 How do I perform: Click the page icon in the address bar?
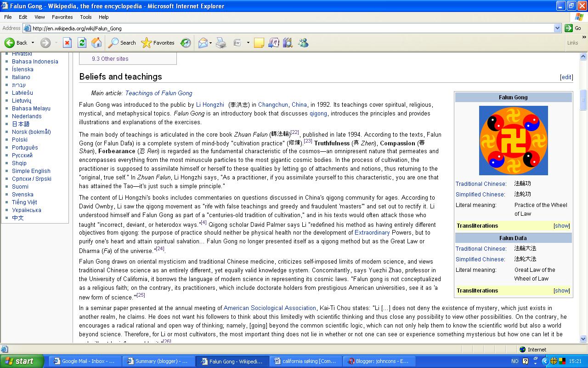(x=28, y=28)
